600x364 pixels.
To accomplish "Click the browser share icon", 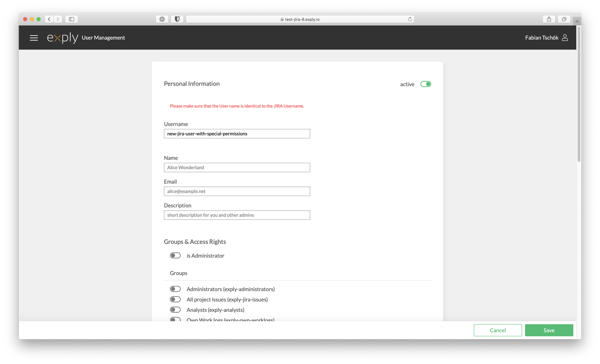I will point(549,19).
